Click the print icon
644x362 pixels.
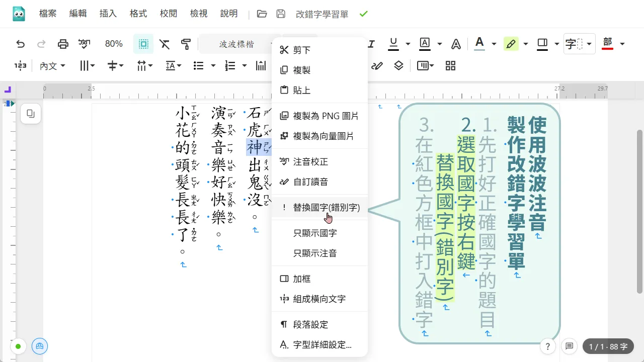(63, 44)
